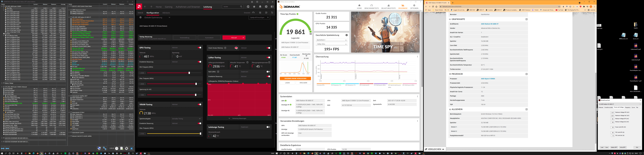The width and height of the screenshot is (644, 155).
Task: Collapse the PROZESSOR section on 3dmark.com
Action: (526, 74)
